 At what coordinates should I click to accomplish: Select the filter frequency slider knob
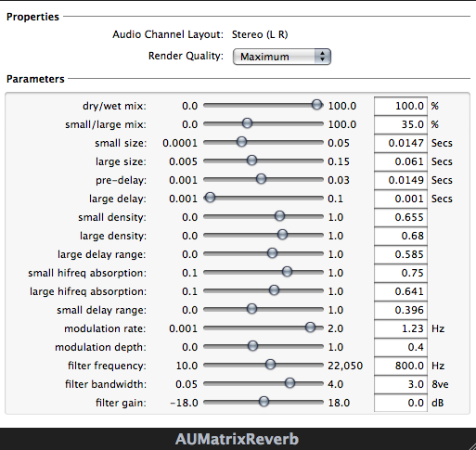click(x=270, y=365)
